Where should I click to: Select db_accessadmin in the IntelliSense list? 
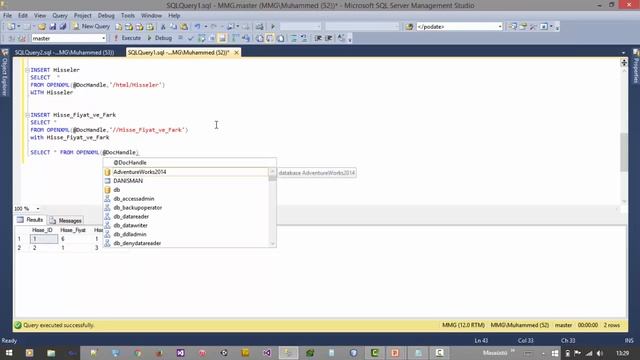click(186, 199)
